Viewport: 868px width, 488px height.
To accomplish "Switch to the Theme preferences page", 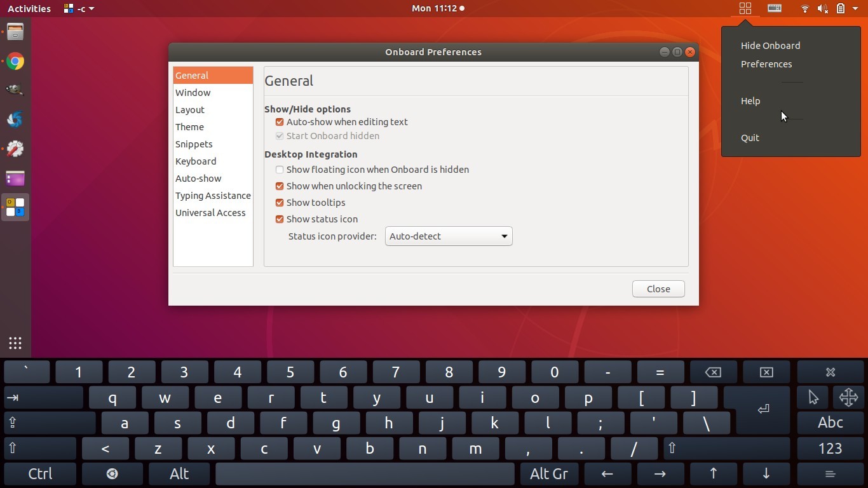I will [x=213, y=127].
